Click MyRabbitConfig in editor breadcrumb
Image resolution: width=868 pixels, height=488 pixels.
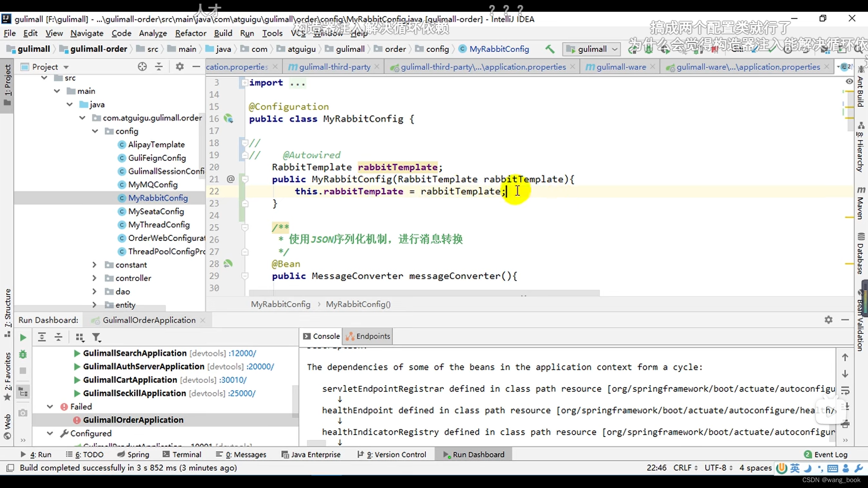[x=281, y=304]
